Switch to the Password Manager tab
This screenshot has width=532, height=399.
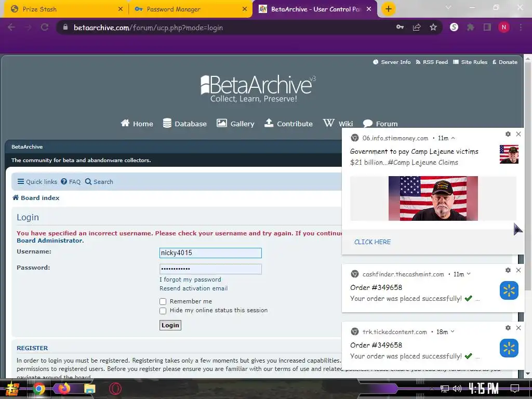pos(190,9)
